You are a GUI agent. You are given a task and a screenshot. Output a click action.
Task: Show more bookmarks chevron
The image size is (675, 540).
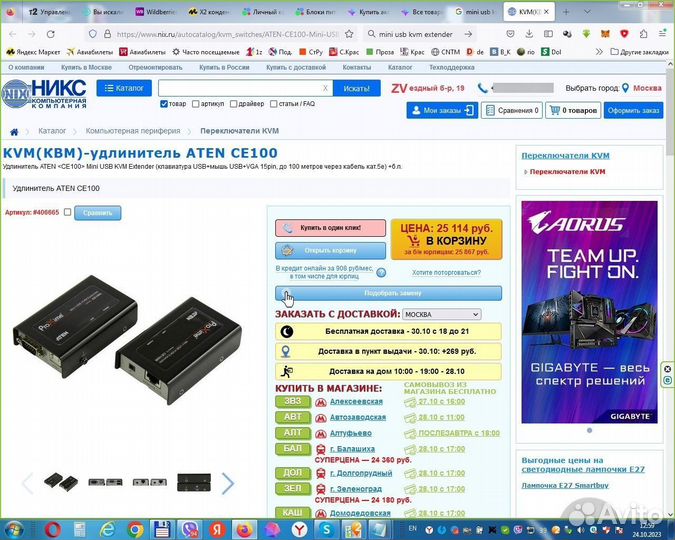point(599,52)
